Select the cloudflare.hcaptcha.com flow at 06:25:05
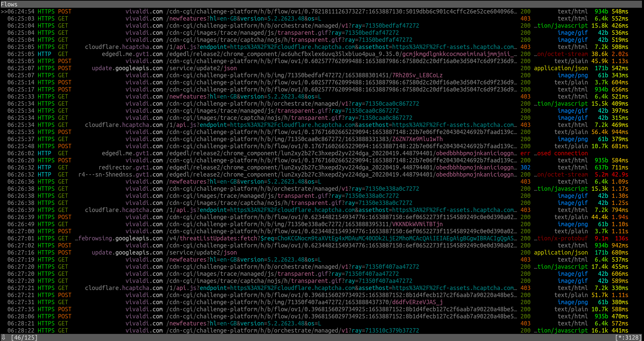This screenshot has height=341, width=644. (x=304, y=47)
